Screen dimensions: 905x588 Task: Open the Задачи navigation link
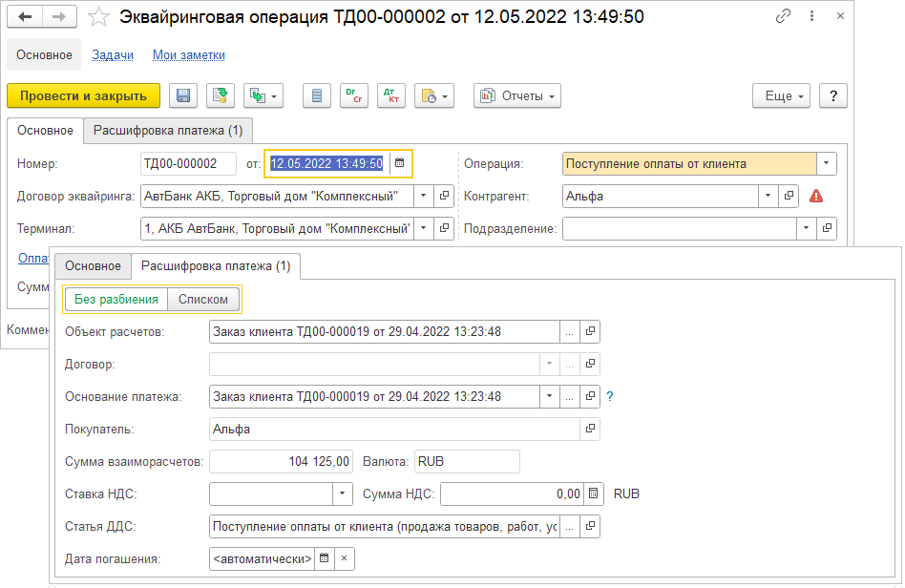tap(113, 55)
